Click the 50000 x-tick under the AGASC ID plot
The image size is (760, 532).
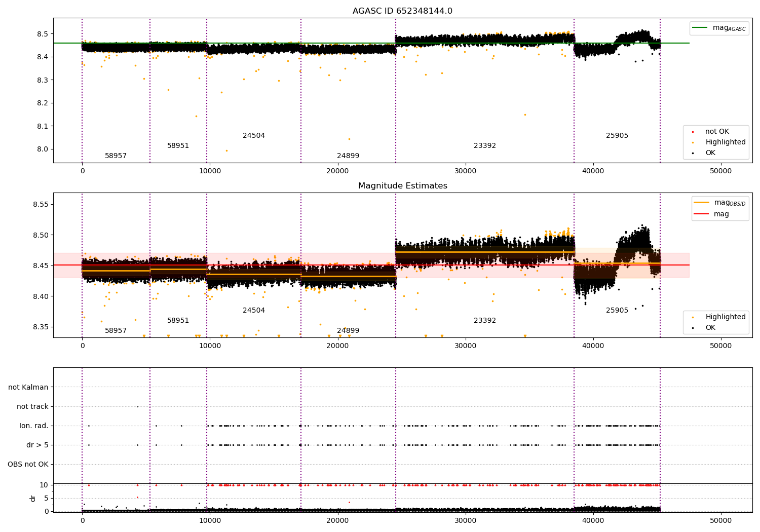[x=721, y=171]
